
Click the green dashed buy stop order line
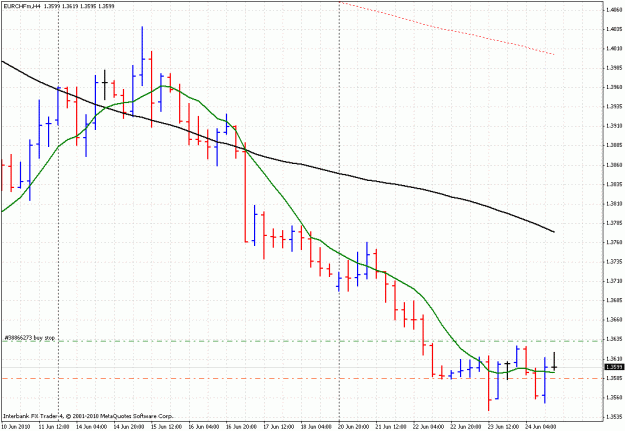[x=303, y=341]
